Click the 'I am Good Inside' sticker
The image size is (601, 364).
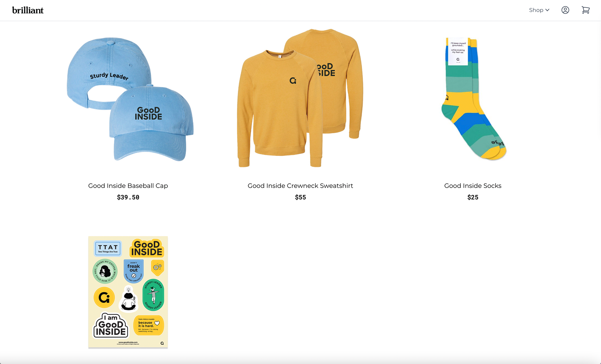pos(111,326)
